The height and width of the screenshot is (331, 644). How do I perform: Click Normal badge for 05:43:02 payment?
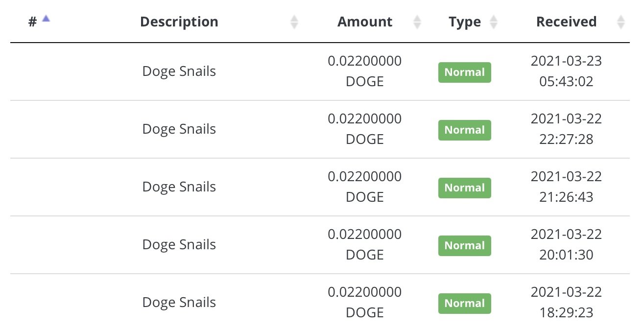(464, 72)
